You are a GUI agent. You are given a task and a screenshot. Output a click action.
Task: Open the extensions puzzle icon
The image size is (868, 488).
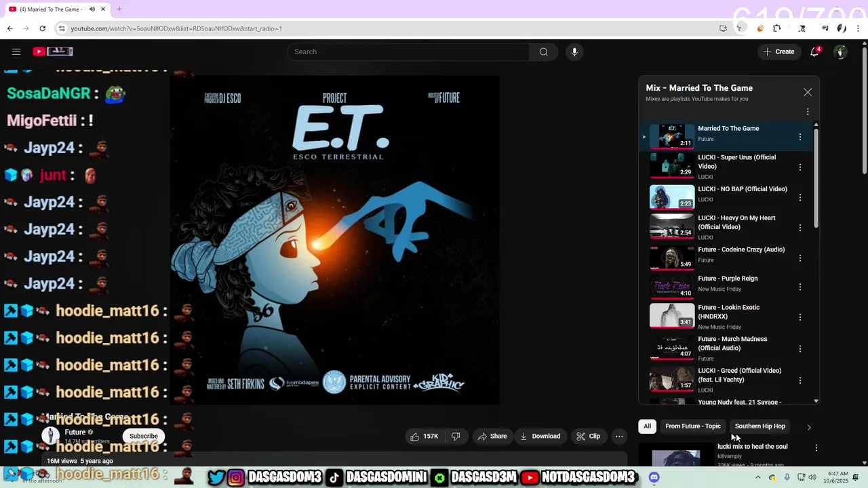click(776, 28)
